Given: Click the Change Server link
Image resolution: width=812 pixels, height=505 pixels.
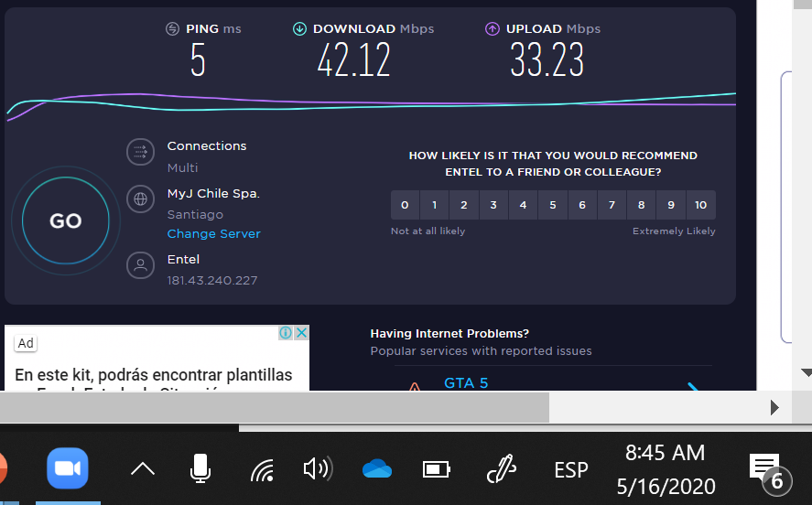Looking at the screenshot, I should pyautogui.click(x=213, y=234).
